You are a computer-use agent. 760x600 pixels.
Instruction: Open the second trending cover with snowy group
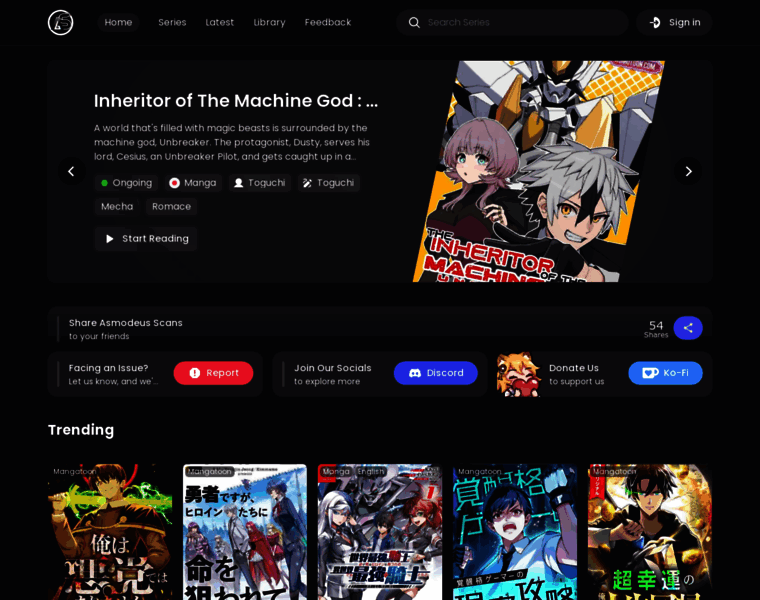pos(245,532)
